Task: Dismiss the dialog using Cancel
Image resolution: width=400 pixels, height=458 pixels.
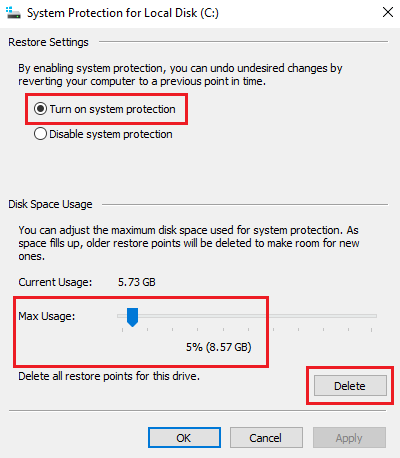Action: pyautogui.click(x=266, y=437)
